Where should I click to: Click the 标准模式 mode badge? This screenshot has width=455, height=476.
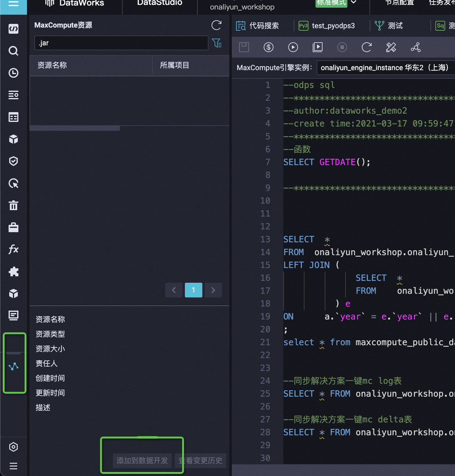(x=331, y=2)
